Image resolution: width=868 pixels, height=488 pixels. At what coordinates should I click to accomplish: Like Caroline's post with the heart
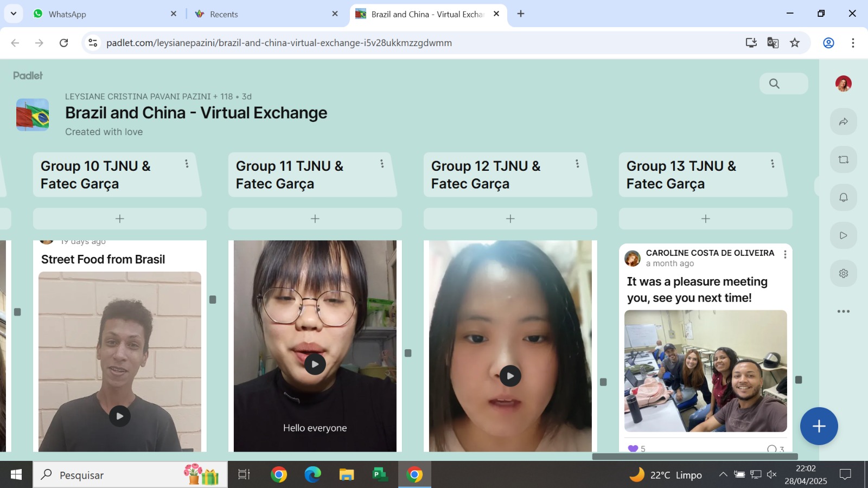click(x=633, y=448)
